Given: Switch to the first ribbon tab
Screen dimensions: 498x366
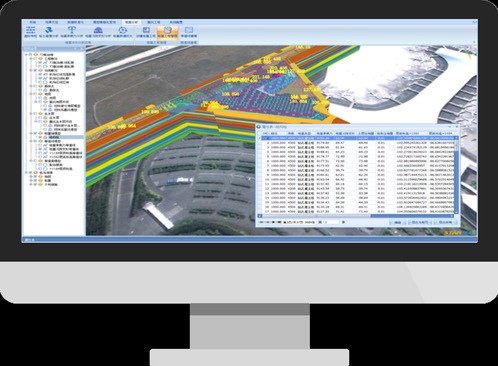Looking at the screenshot, I should (x=32, y=22).
